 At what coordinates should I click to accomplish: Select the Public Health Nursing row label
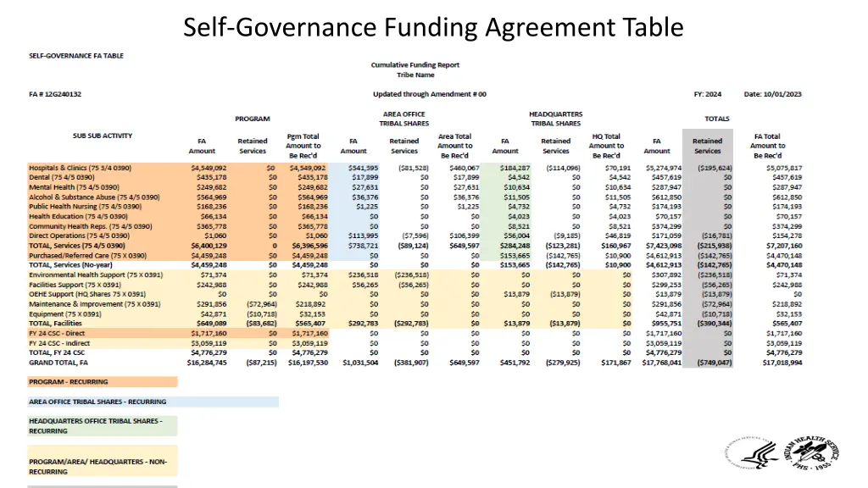click(x=86, y=207)
